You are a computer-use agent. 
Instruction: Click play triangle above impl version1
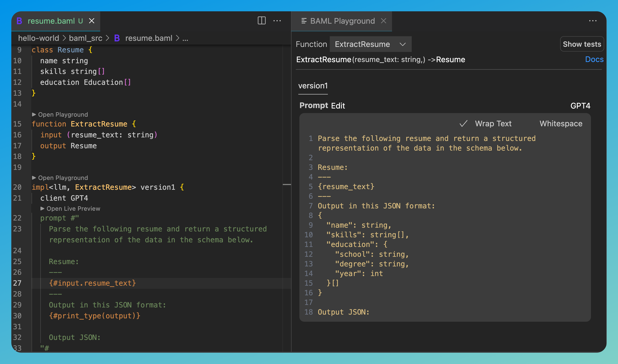coord(34,178)
